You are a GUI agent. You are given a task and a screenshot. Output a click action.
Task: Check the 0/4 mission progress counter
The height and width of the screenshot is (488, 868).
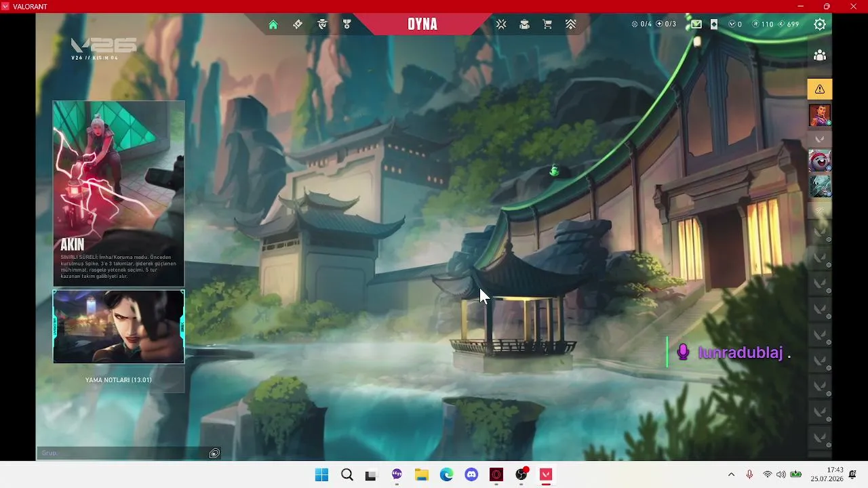(642, 24)
